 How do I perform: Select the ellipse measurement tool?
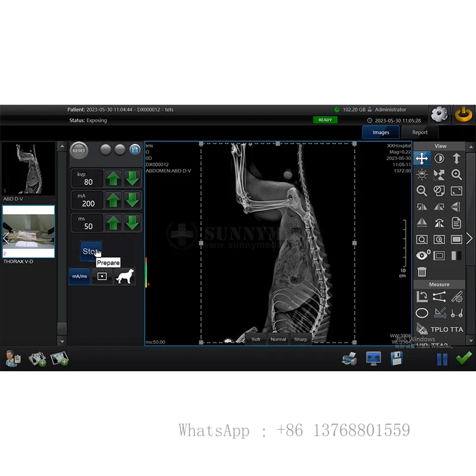[x=422, y=313]
